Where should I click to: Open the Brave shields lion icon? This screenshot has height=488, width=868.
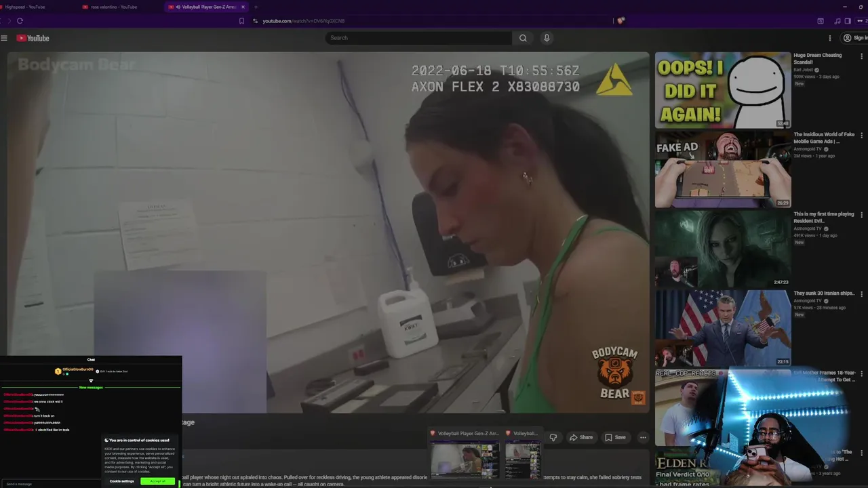coord(620,21)
